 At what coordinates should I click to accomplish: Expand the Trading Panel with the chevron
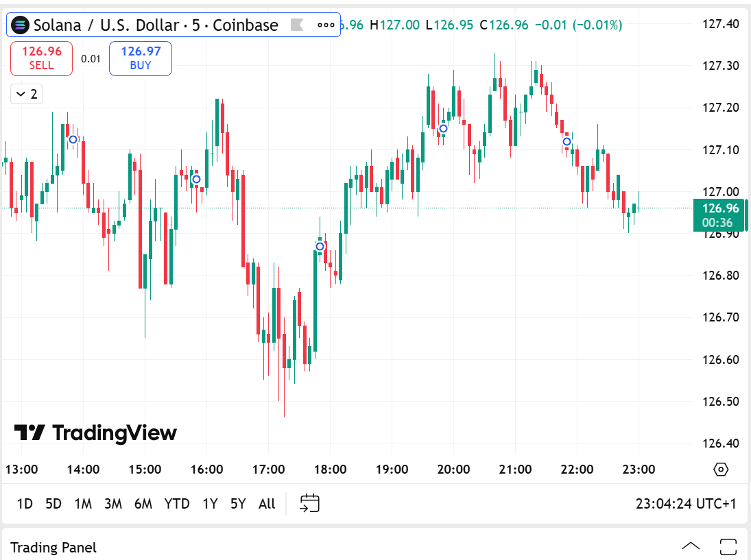(x=691, y=547)
